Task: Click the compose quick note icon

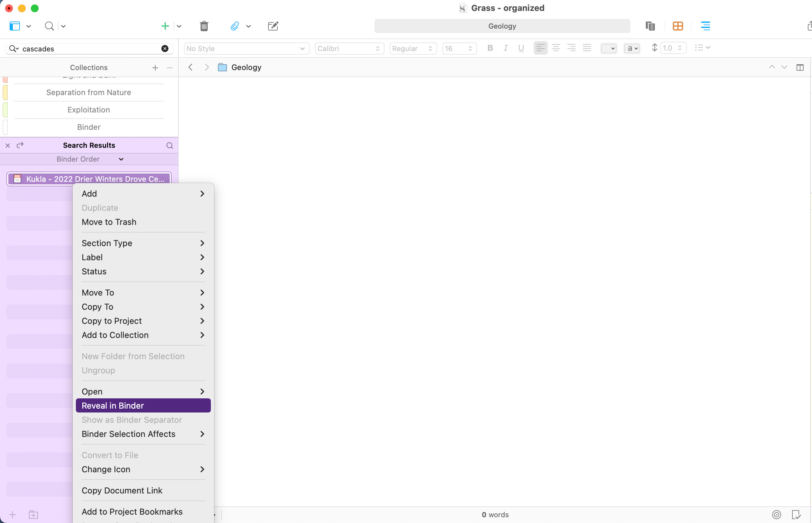Action: [x=273, y=26]
